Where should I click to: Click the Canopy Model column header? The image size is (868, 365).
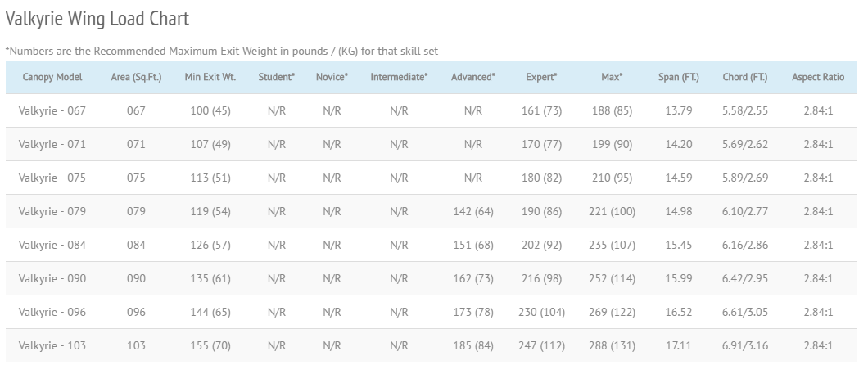52,77
